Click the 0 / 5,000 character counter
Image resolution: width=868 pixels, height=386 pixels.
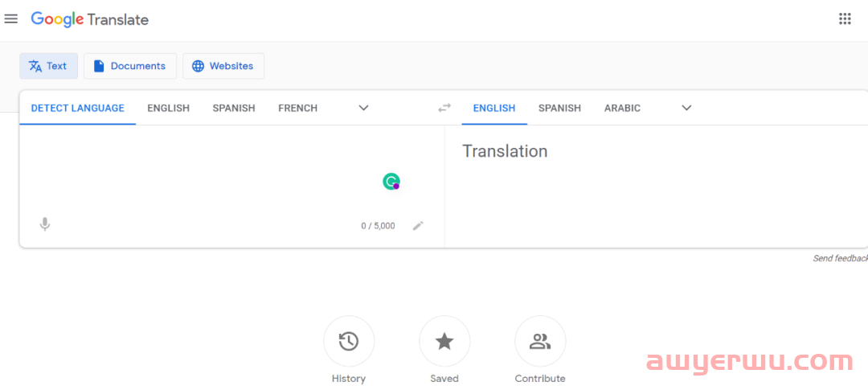[378, 226]
